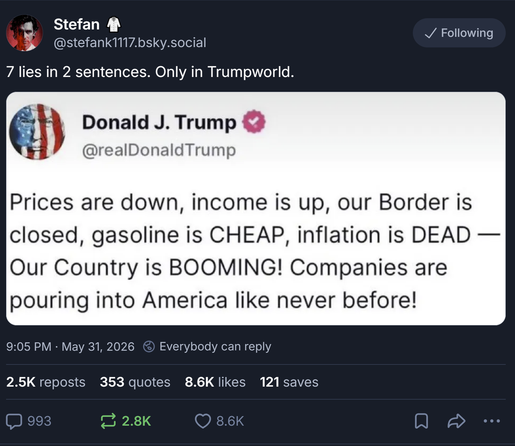View the 2.5K reposts list
The height and width of the screenshot is (446, 515).
[x=46, y=382]
